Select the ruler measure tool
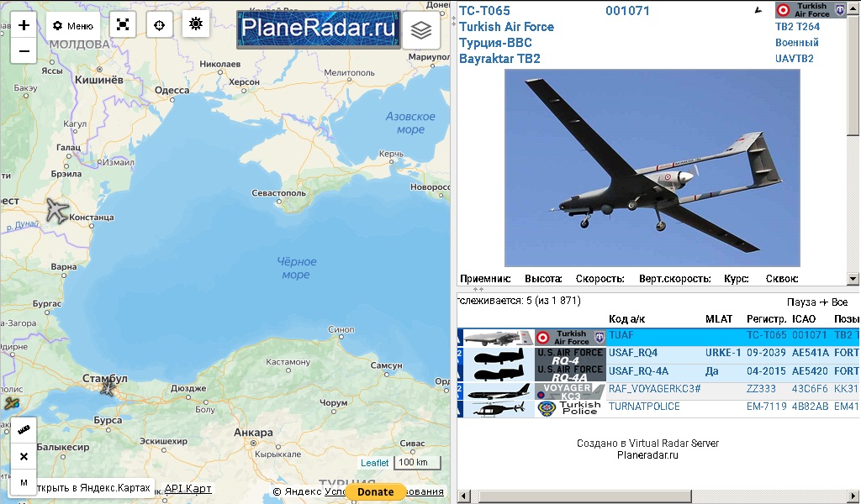 24,430
